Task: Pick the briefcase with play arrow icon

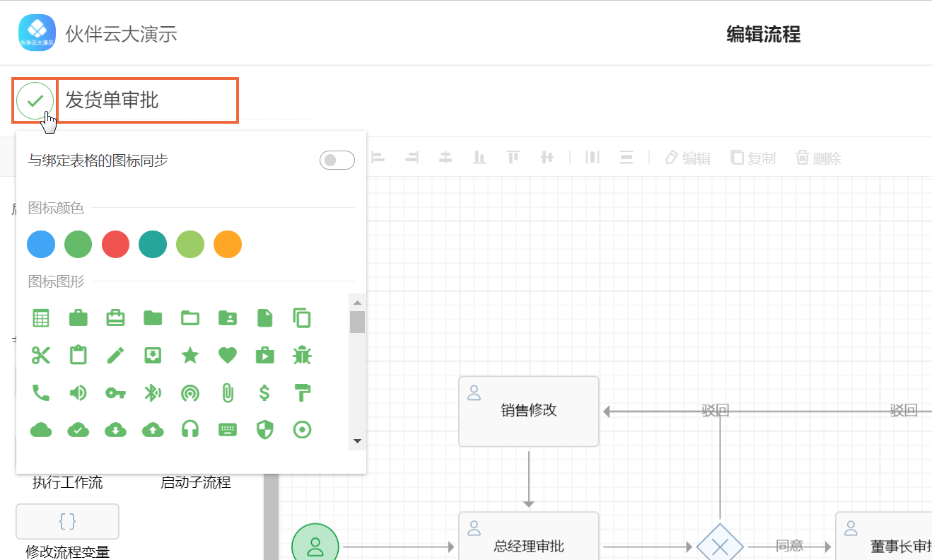Action: coord(264,355)
